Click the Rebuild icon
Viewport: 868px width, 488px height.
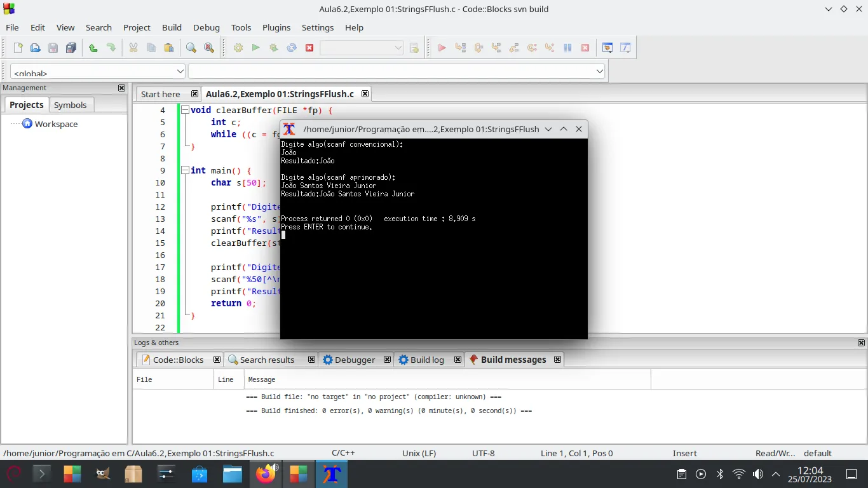coord(292,48)
